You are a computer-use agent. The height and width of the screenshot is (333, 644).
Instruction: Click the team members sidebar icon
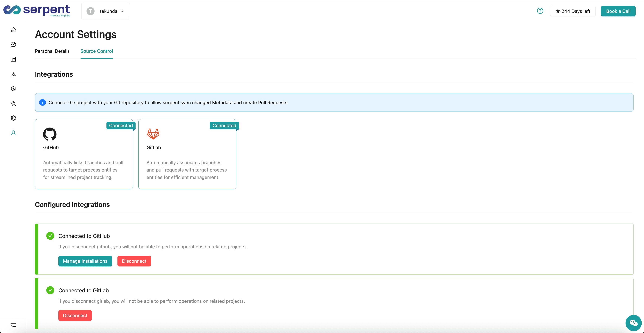click(13, 103)
